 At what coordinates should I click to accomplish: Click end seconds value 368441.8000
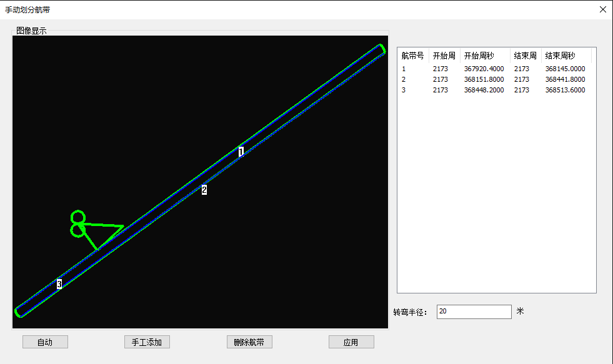[x=566, y=79]
